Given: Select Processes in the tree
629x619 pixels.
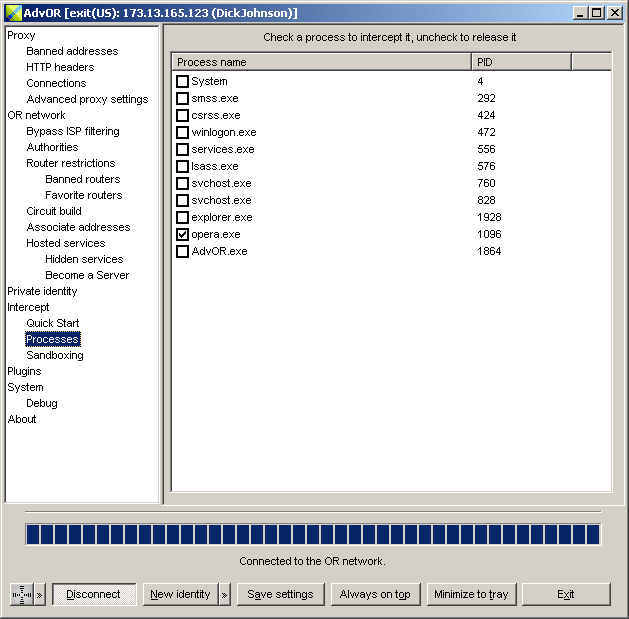Looking at the screenshot, I should point(53,339).
